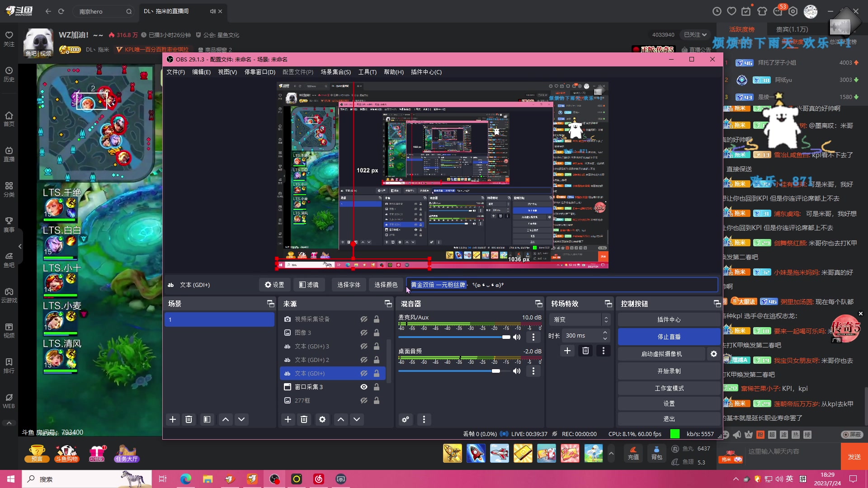Open Douyu 赛事 sidebar icon
The height and width of the screenshot is (488, 868).
[x=9, y=225]
